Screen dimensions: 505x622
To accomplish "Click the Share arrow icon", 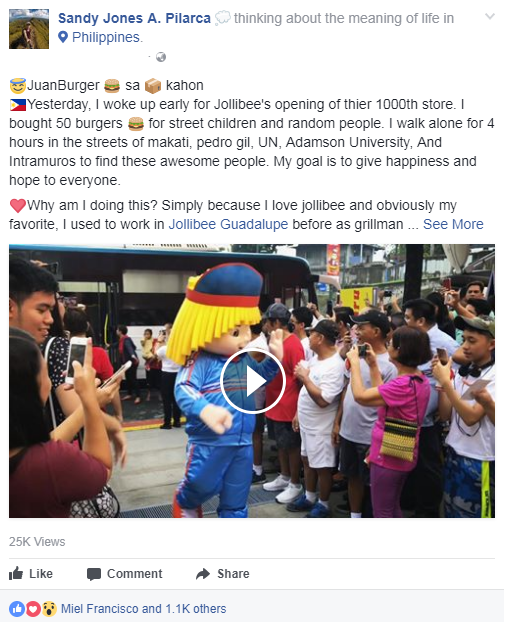I will (203, 574).
